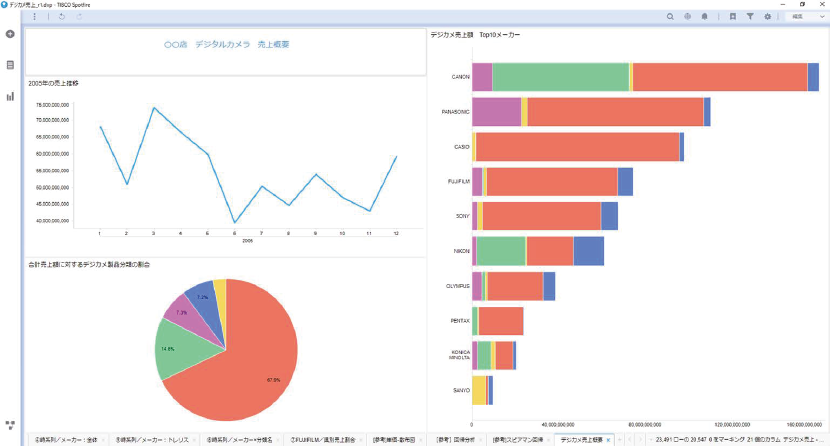Open the settings gear icon
The image size is (830, 448).
tap(768, 16)
